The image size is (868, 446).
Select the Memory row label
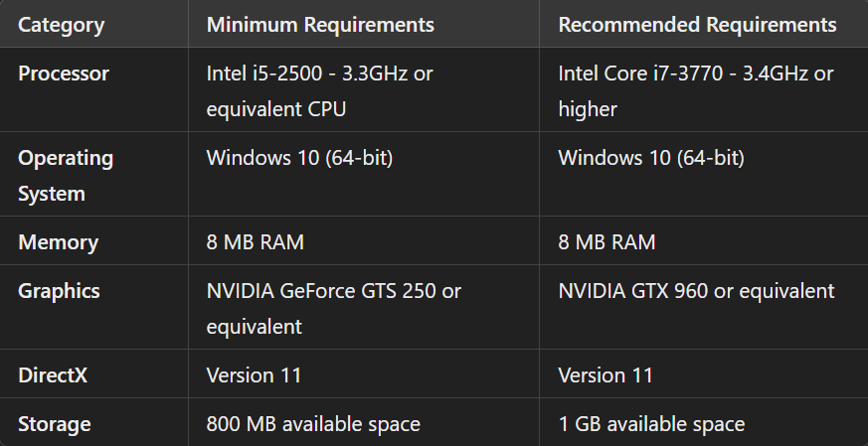click(x=58, y=242)
